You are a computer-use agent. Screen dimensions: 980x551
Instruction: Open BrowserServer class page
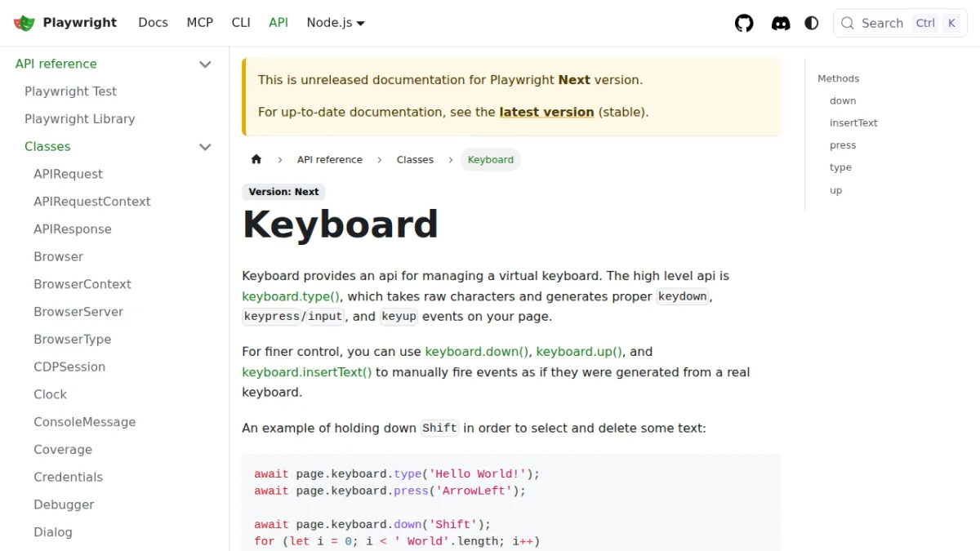pyautogui.click(x=78, y=312)
